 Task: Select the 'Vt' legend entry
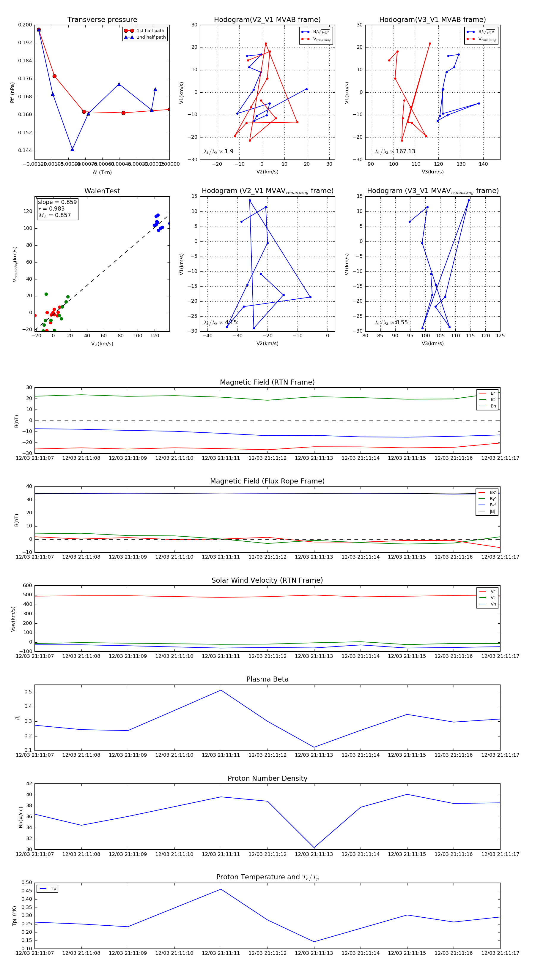coord(487,598)
